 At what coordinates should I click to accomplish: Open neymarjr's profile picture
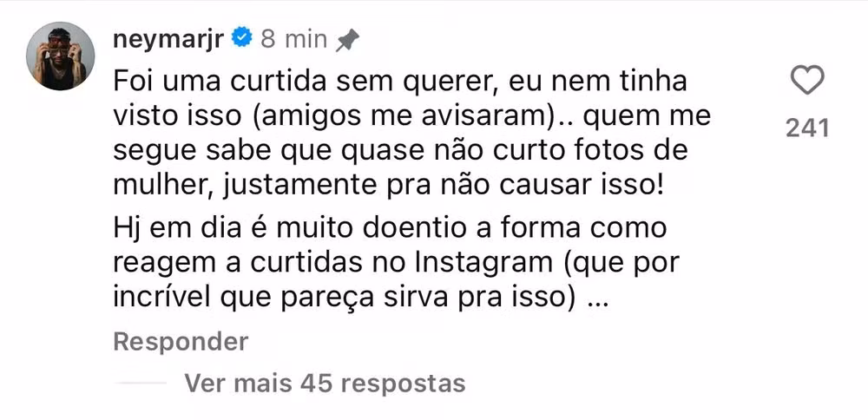[60, 56]
